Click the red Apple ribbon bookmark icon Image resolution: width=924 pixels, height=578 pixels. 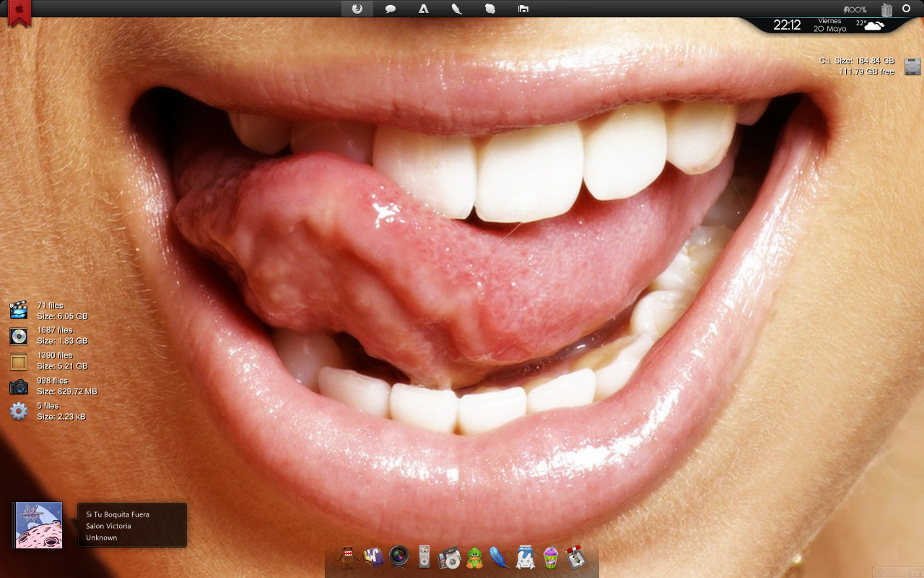pyautogui.click(x=19, y=12)
